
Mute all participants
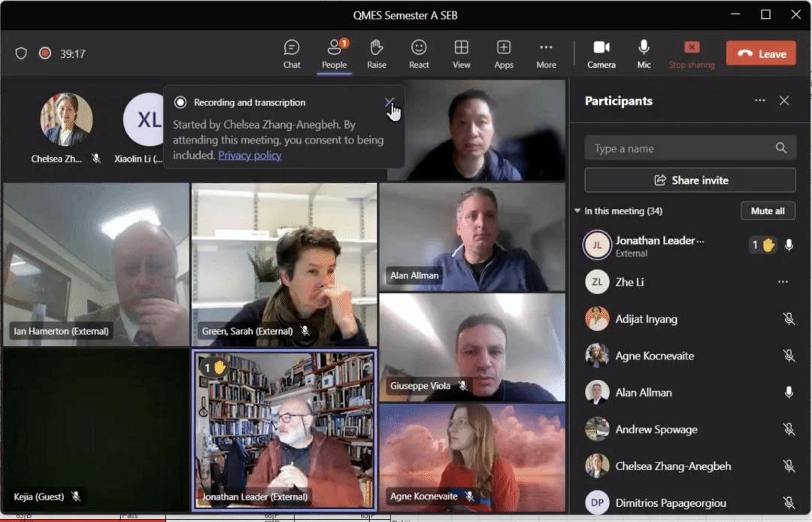(767, 211)
